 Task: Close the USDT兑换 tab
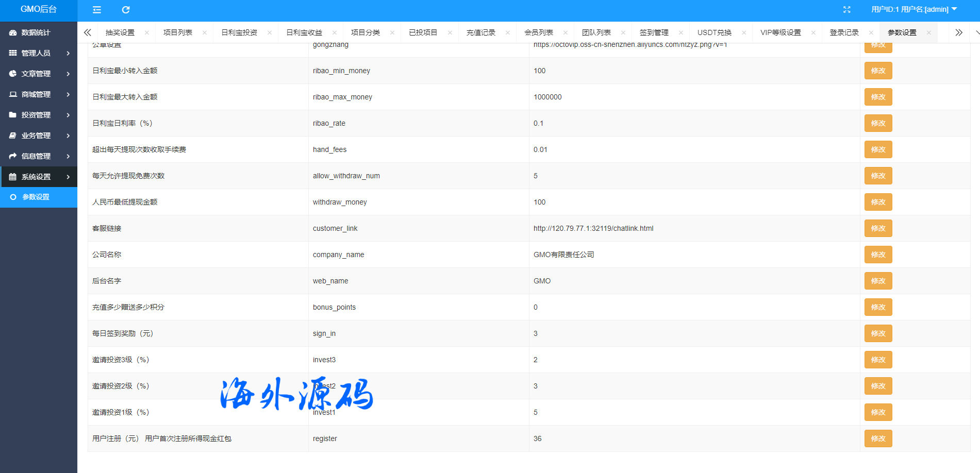coord(744,32)
